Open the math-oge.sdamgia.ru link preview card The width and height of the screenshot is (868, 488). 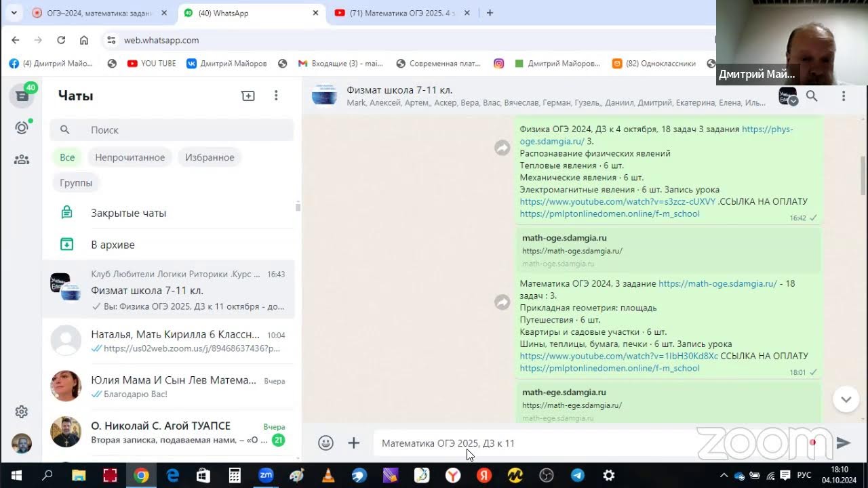tap(669, 249)
